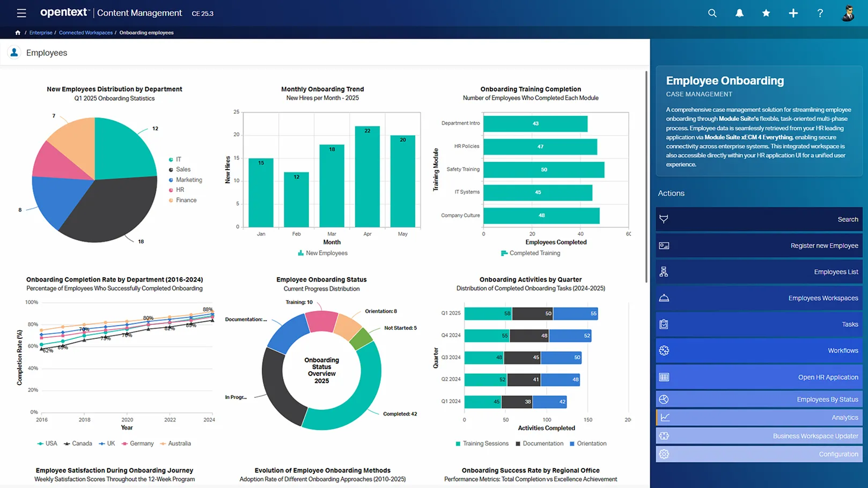The height and width of the screenshot is (488, 868).
Task: Click the Workflows gear icon
Action: tap(664, 350)
